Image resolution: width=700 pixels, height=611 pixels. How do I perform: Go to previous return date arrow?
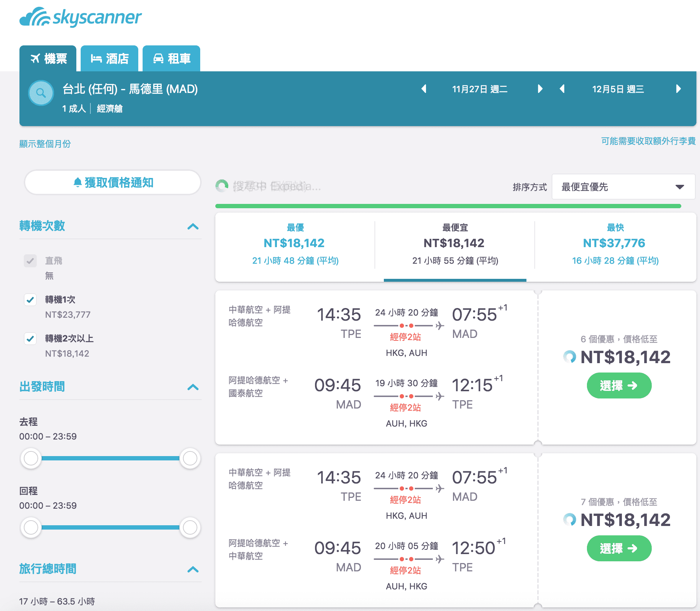click(x=562, y=89)
